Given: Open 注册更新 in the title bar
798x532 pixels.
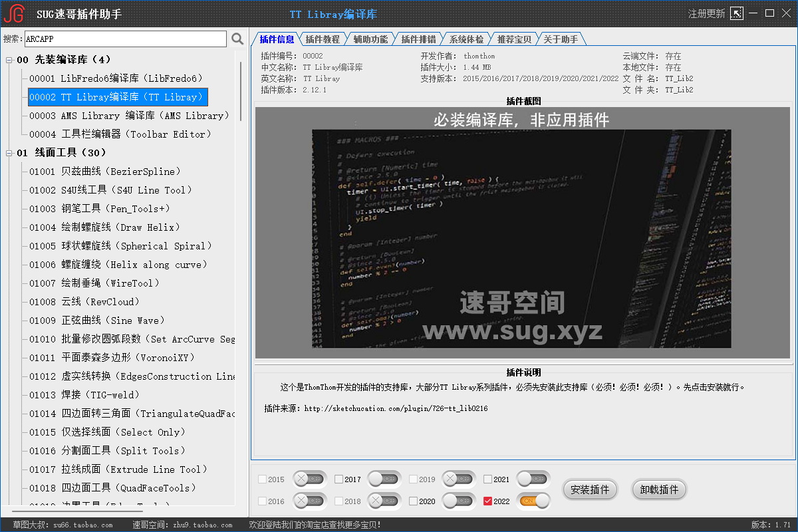Looking at the screenshot, I should [x=706, y=13].
